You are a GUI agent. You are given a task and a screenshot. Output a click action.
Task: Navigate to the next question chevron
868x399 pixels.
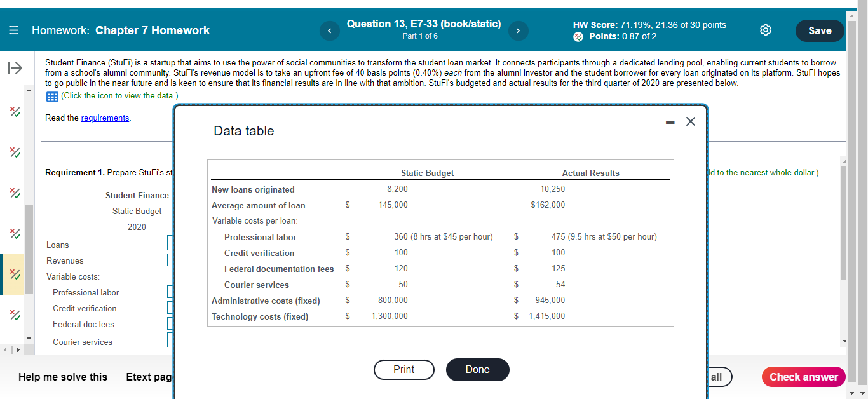click(x=518, y=30)
